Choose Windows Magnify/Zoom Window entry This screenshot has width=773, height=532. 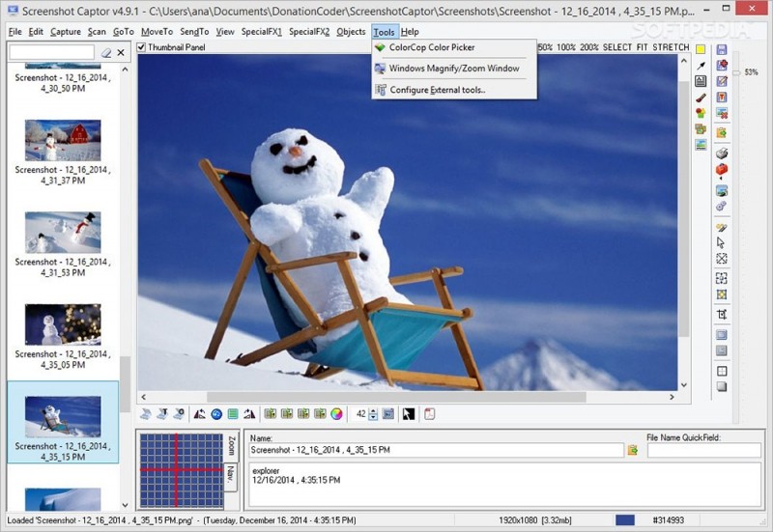[x=454, y=69]
